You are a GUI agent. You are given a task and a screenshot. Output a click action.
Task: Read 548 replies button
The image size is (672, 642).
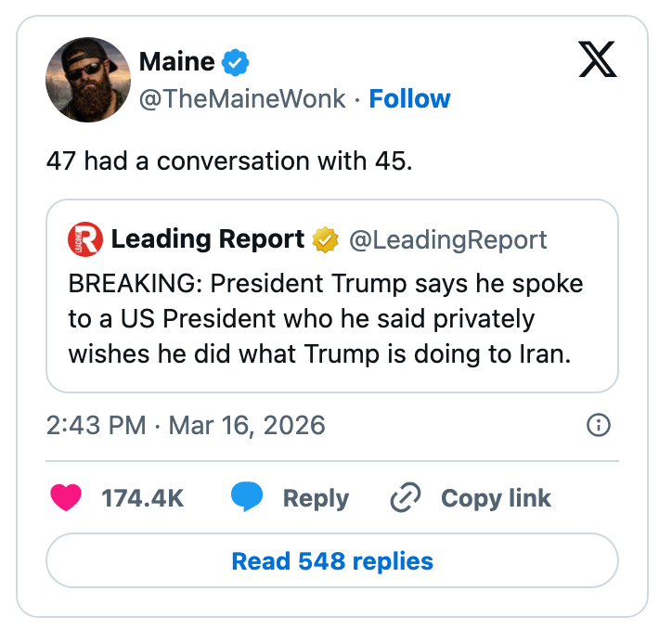[332, 561]
